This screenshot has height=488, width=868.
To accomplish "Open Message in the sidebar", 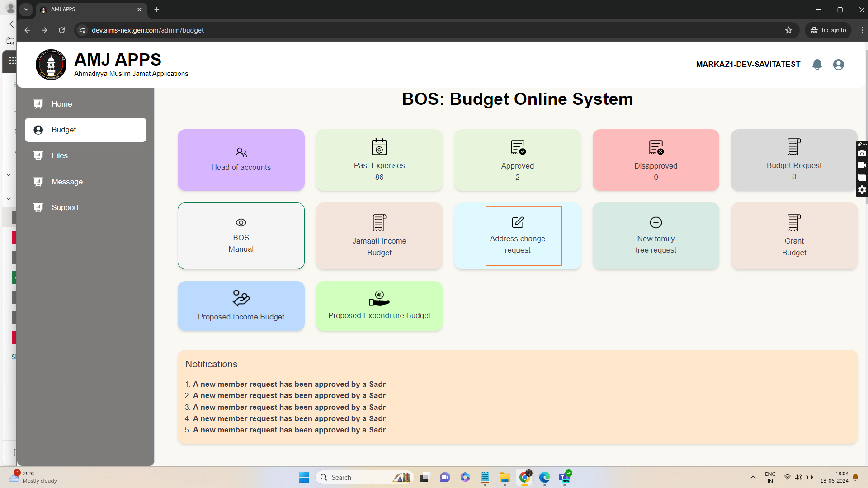I will coord(85,182).
